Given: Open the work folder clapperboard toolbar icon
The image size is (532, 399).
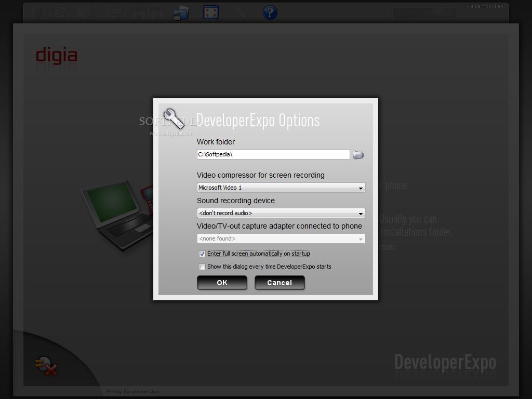Looking at the screenshot, I should (x=181, y=13).
